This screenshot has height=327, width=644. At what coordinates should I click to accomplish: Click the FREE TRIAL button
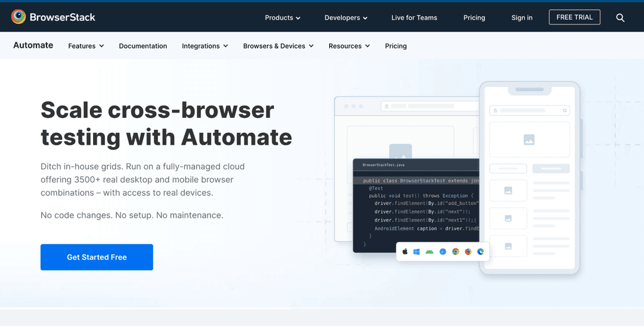574,17
